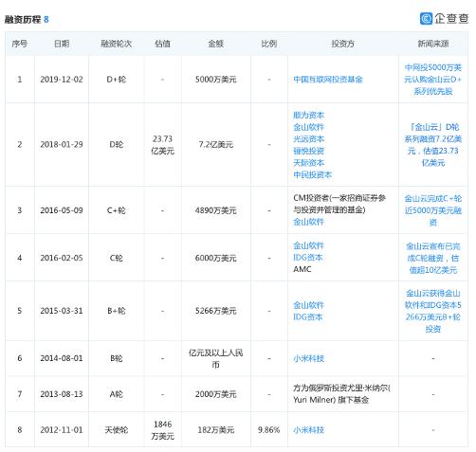Open IDG资本 link in B+轮 row

coord(307,316)
